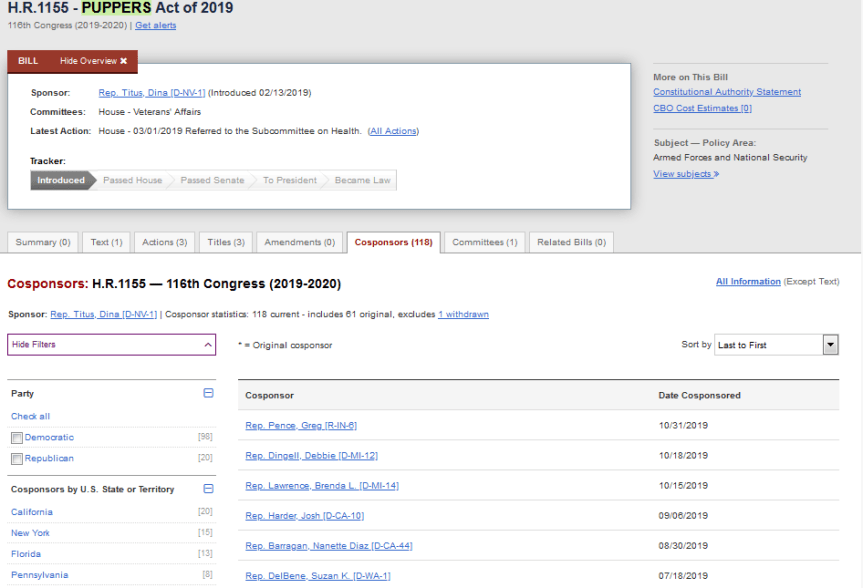Open Rep. Pence, Greg cosponsor link
Screen dimensions: 863x588
click(x=301, y=426)
